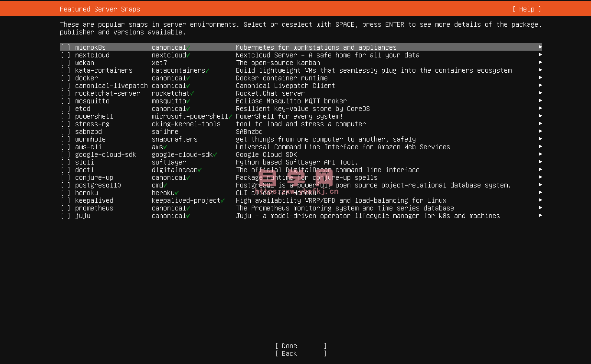Mark the aws-cli checkbox
Image resolution: width=591 pixels, height=364 pixels.
tap(66, 147)
